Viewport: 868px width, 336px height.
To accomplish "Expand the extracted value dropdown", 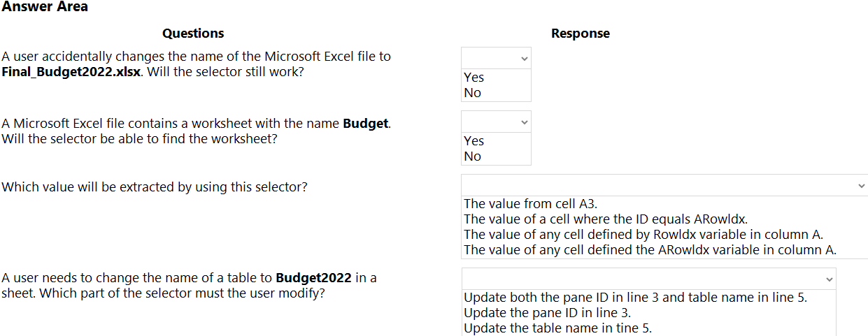I will click(x=664, y=185).
